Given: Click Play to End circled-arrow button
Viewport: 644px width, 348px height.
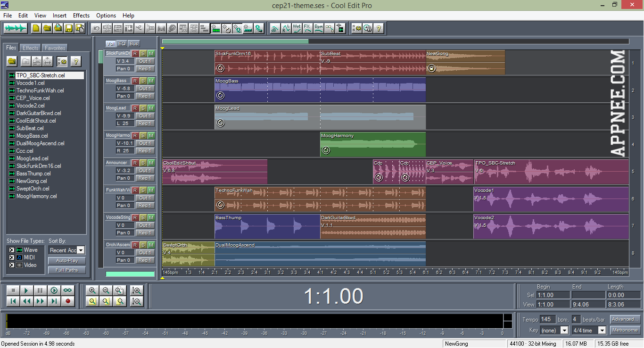Looking at the screenshot, I should tap(54, 290).
